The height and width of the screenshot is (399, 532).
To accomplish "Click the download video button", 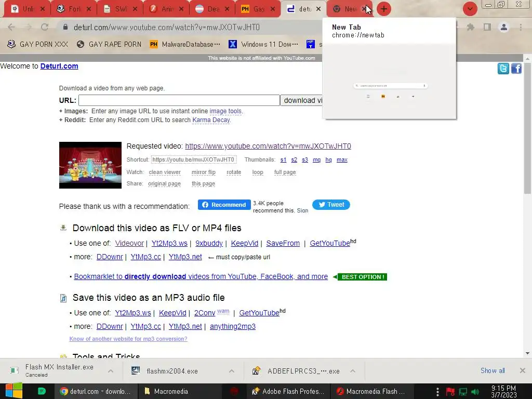I will 302,100.
